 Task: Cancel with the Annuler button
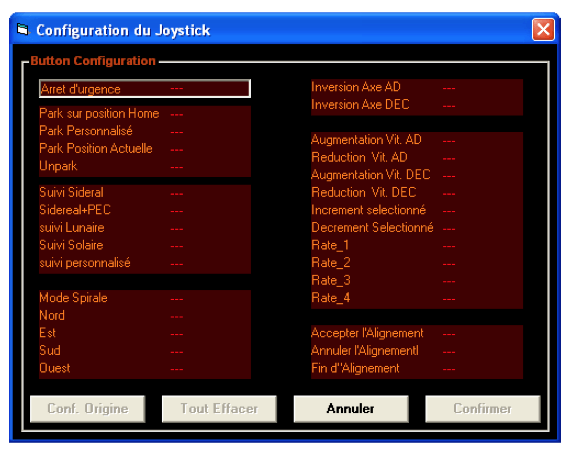tap(351, 409)
